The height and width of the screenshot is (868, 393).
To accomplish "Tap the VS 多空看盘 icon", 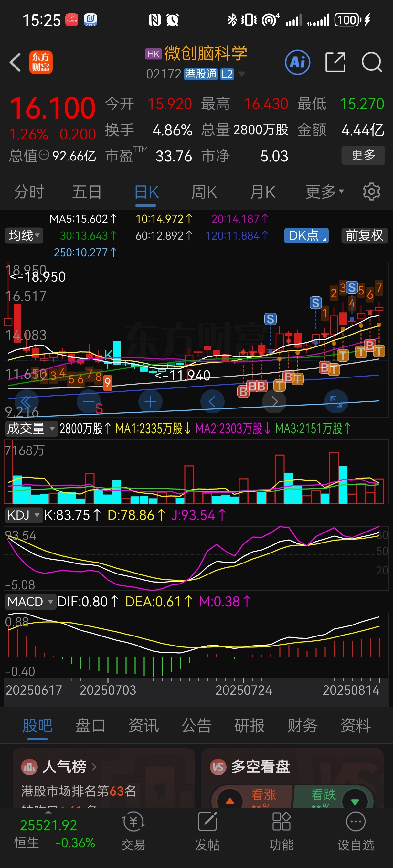I will click(x=218, y=767).
